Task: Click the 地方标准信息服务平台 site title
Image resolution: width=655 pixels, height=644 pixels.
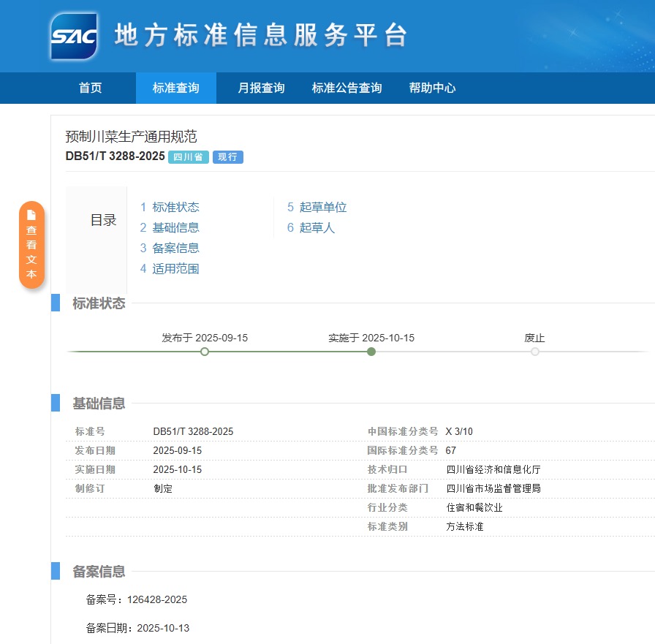Action: (x=260, y=36)
